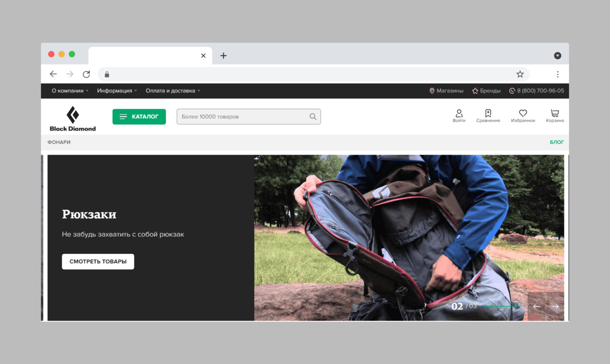610x364 pixels.
Task: Open the "Магазины" store locations link
Action: pos(446,91)
